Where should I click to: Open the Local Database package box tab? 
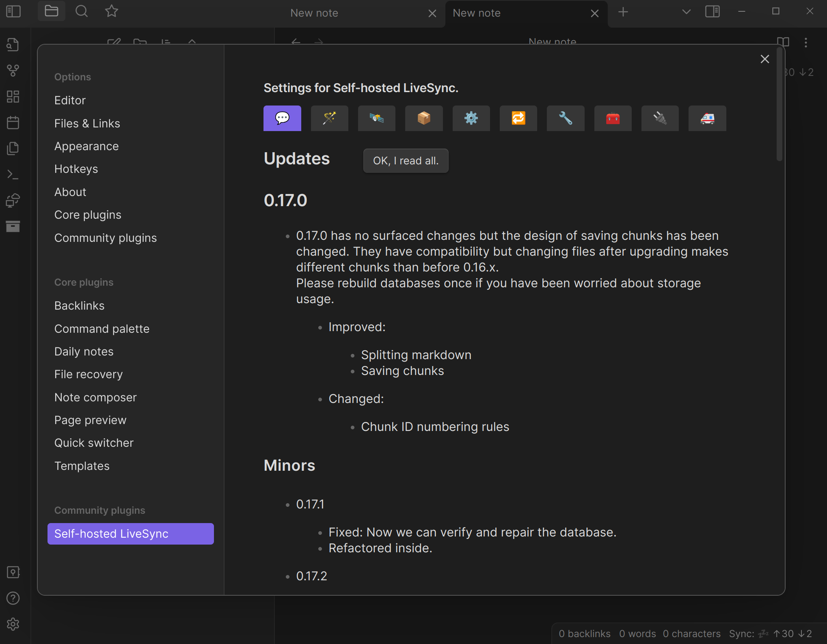[x=424, y=118]
